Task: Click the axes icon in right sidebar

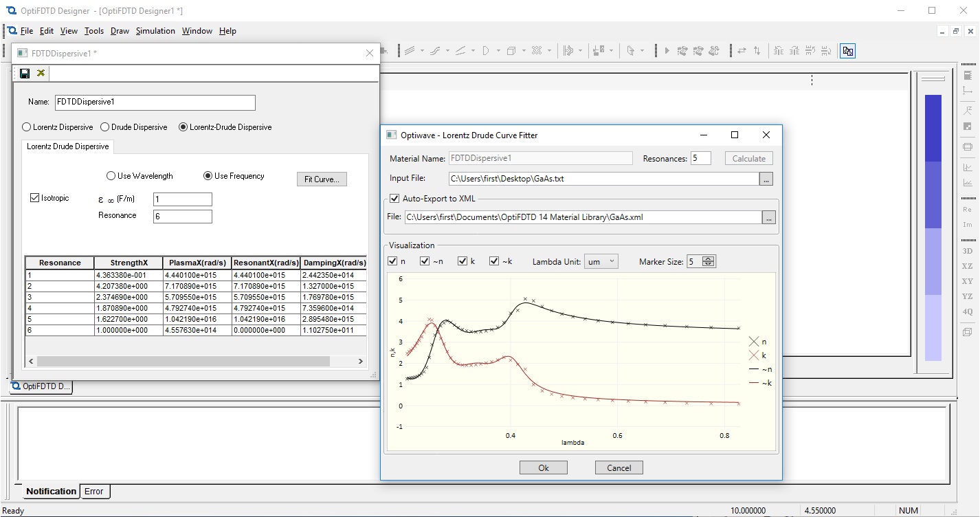Action: tap(967, 90)
